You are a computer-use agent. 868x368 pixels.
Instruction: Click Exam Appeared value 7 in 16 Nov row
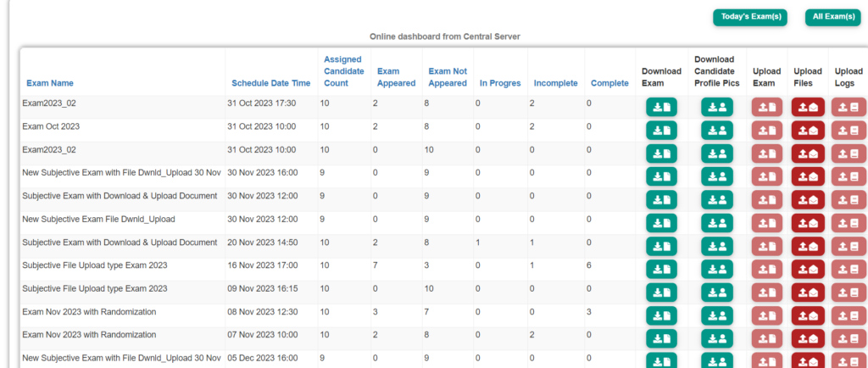click(376, 265)
